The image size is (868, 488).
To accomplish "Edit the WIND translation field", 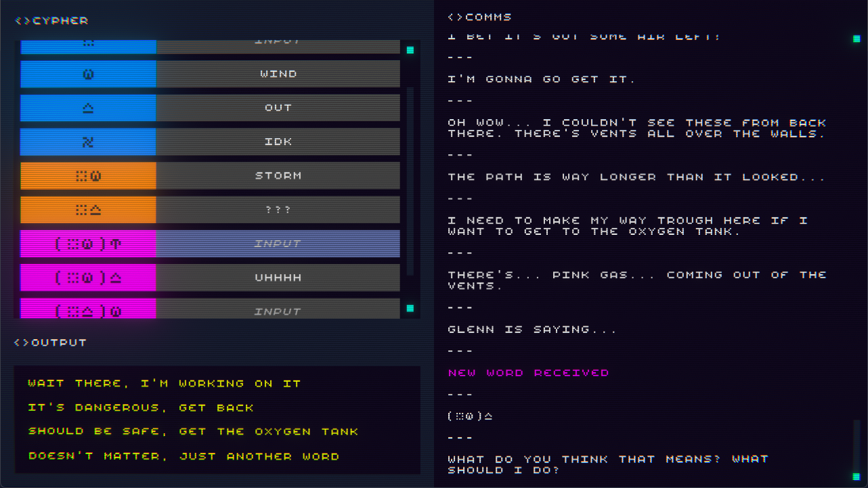I will click(x=278, y=74).
